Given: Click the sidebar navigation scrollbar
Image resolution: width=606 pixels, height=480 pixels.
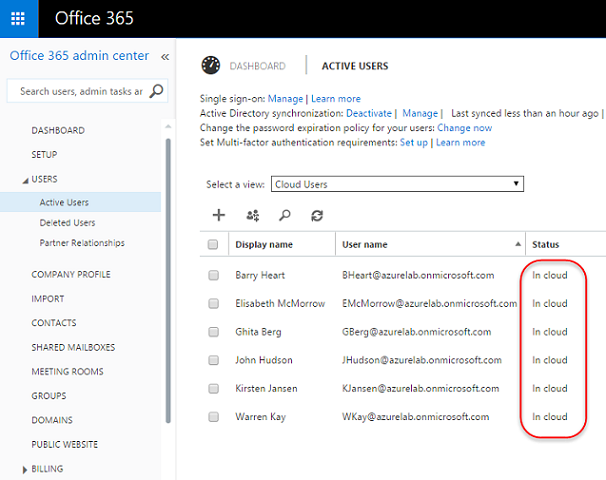Looking at the screenshot, I should [x=168, y=281].
